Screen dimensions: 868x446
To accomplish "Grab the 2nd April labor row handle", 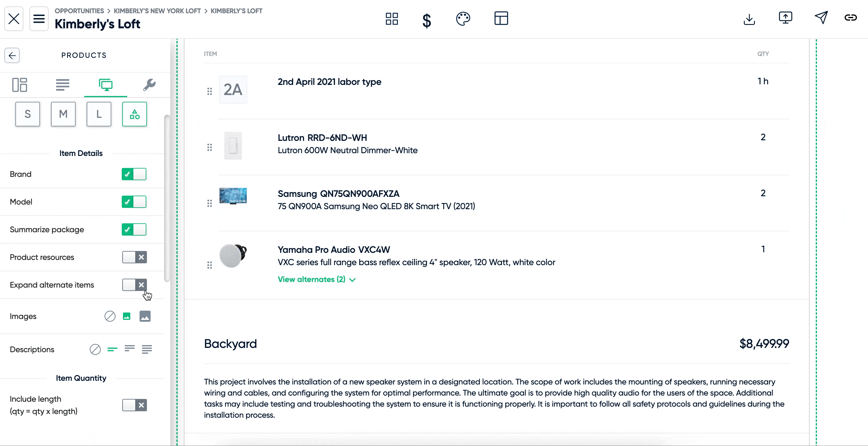I will [210, 91].
